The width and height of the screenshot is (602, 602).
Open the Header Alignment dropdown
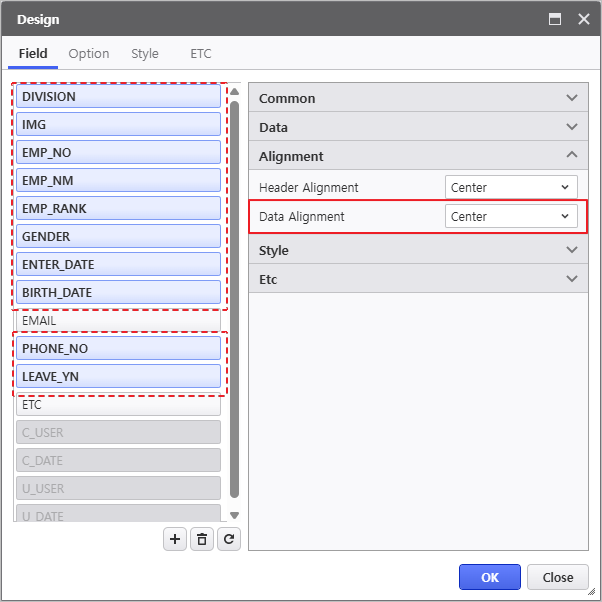tap(511, 187)
